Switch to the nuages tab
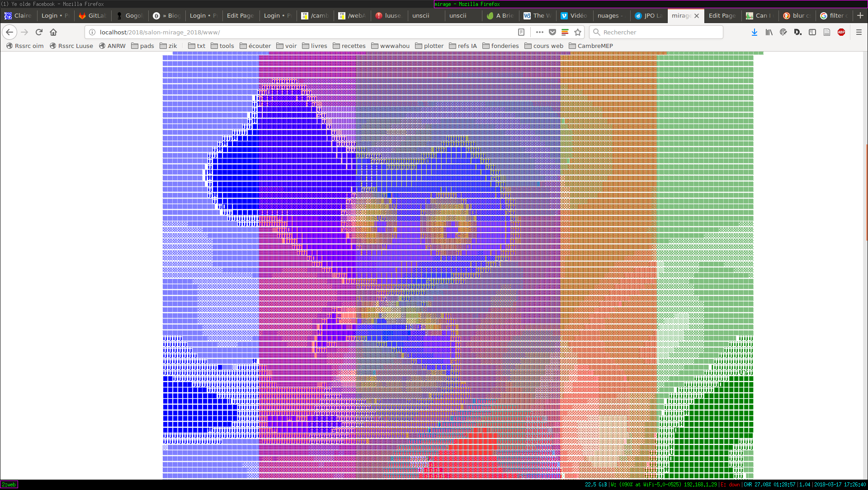868x490 pixels. [x=609, y=15]
